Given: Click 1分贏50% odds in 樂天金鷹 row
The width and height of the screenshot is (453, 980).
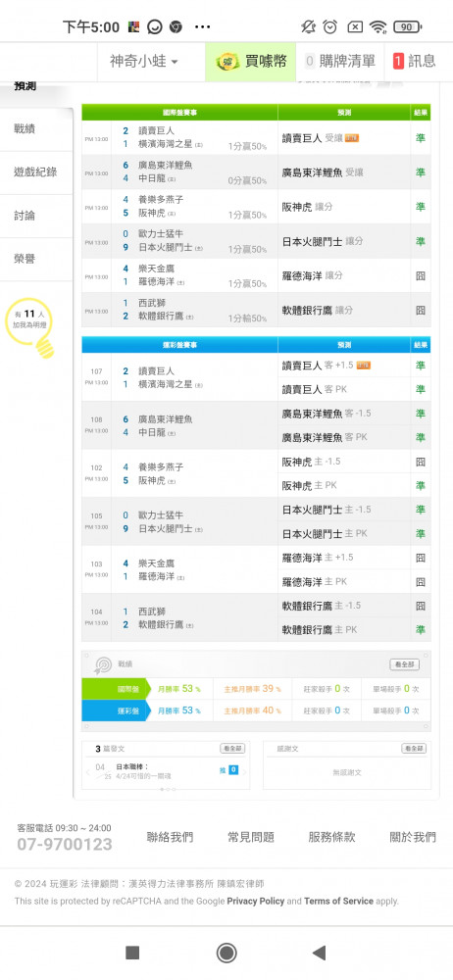Looking at the screenshot, I should (x=247, y=284).
